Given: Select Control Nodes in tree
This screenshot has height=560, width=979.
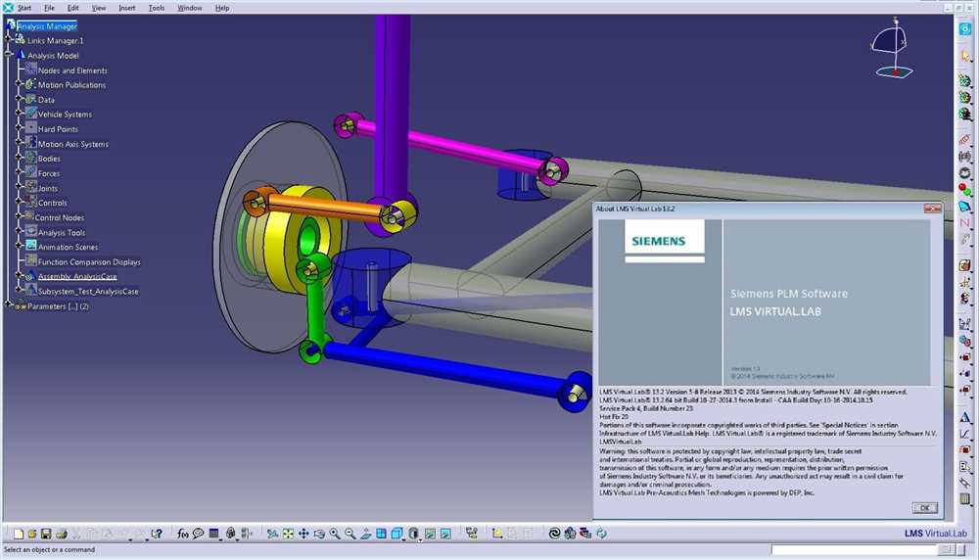Looking at the screenshot, I should pyautogui.click(x=60, y=218).
